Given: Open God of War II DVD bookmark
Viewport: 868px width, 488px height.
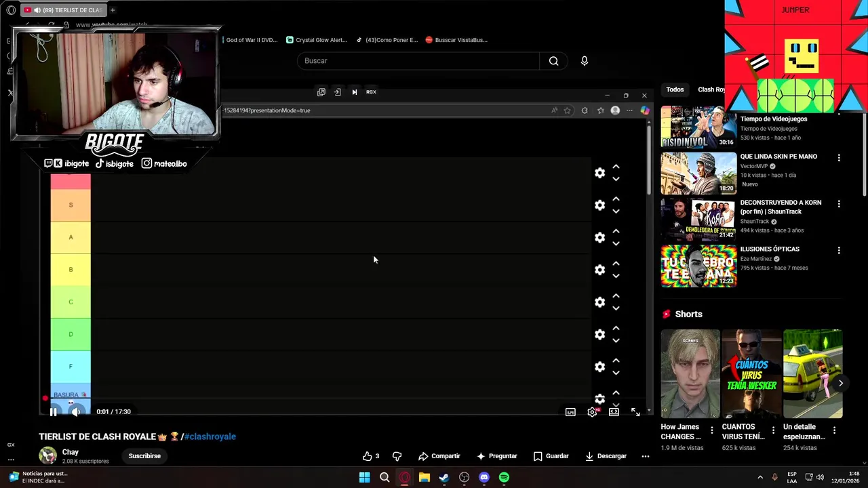Looking at the screenshot, I should (x=250, y=40).
